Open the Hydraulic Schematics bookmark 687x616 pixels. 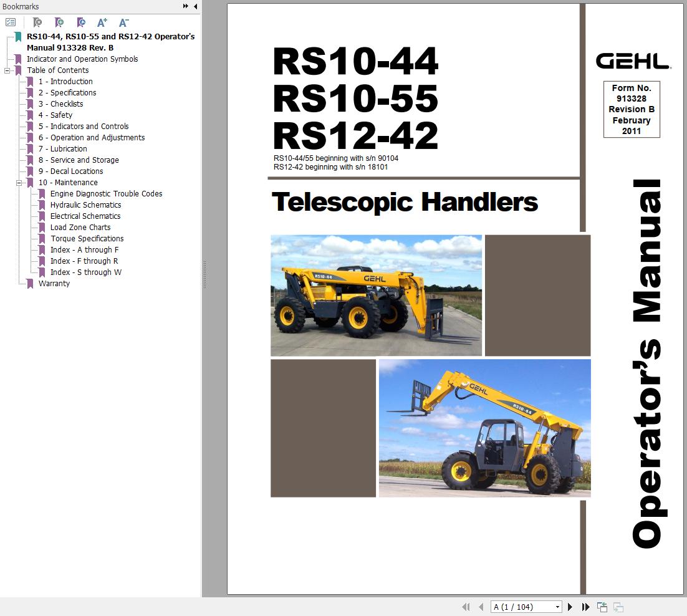click(x=86, y=205)
